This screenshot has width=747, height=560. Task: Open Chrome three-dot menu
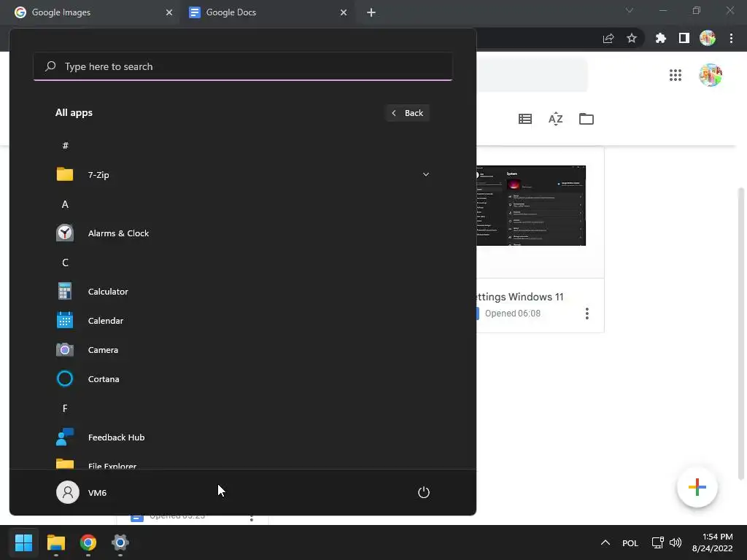731,38
